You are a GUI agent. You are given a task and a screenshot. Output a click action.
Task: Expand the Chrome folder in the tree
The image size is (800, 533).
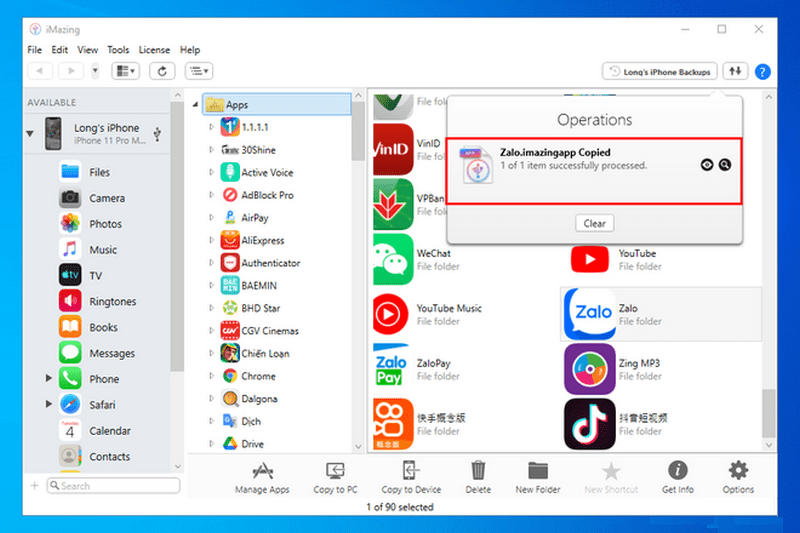(211, 377)
